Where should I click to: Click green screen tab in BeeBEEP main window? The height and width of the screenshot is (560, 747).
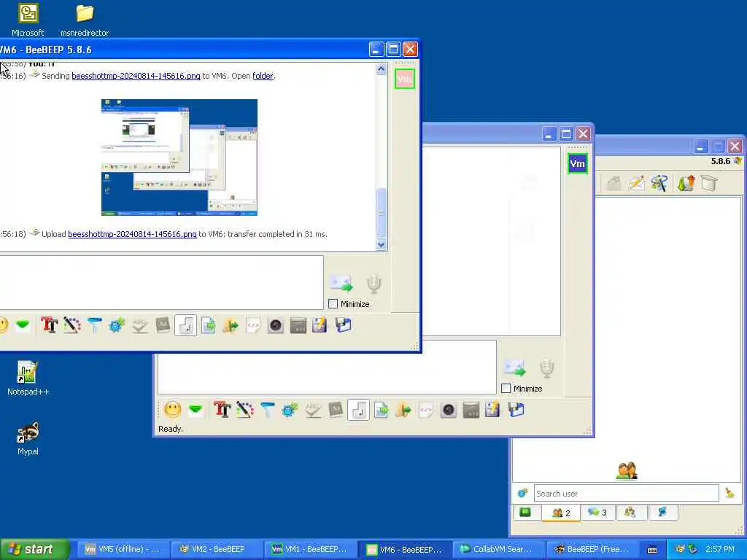point(525,513)
